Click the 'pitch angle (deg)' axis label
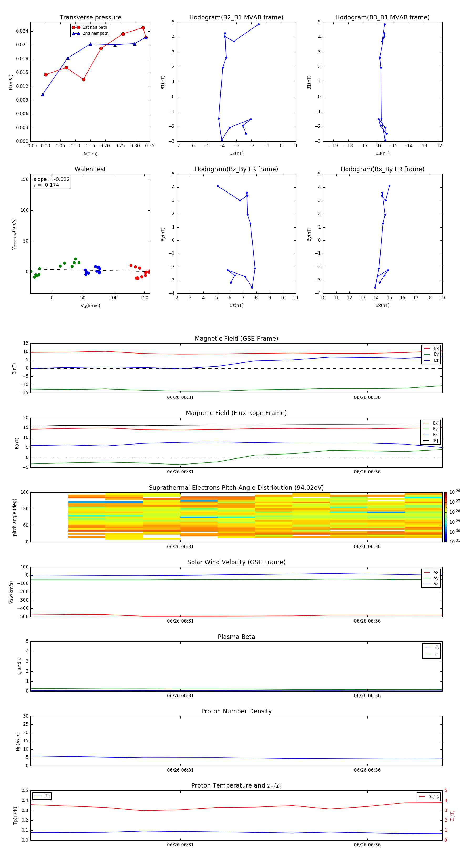This screenshot has height=868, width=473. pos(14,517)
